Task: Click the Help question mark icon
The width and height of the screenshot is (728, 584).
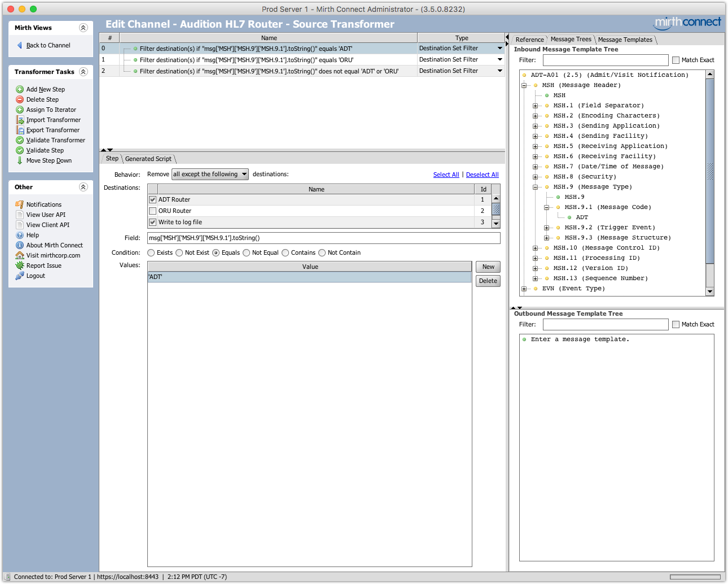Action: pos(20,235)
